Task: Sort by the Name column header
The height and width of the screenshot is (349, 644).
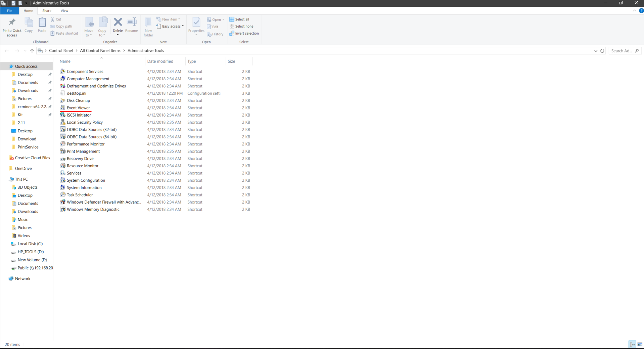Action: tap(102, 61)
